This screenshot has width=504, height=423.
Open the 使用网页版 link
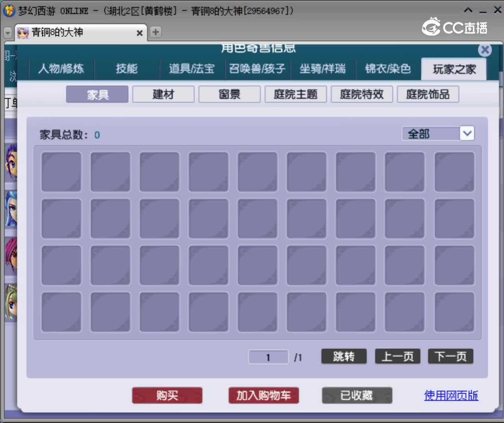(x=451, y=395)
